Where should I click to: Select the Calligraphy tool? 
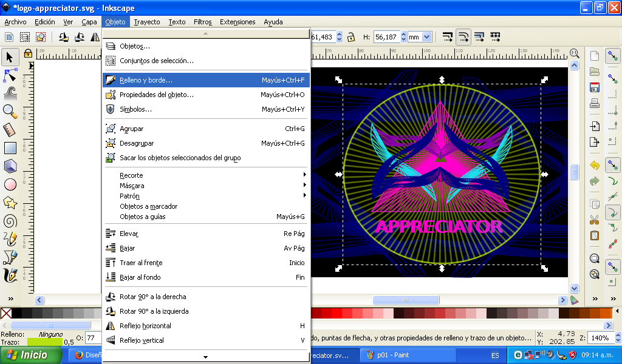tap(10, 275)
